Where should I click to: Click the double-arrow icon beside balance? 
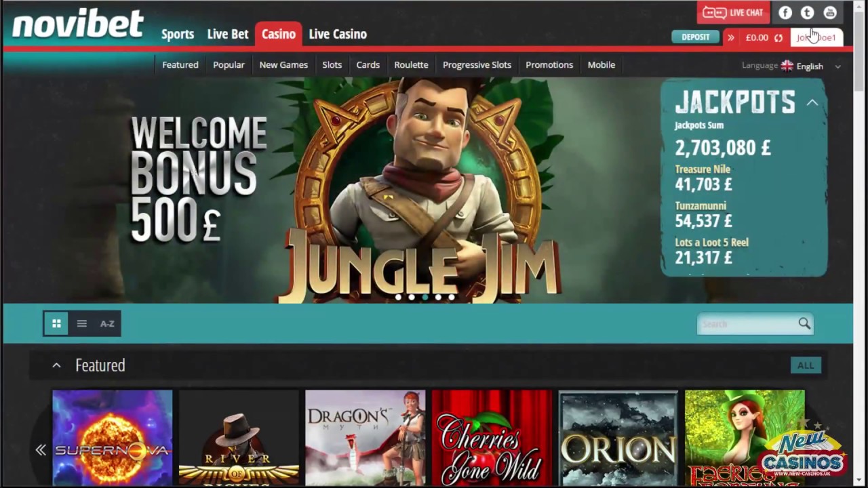click(x=731, y=37)
